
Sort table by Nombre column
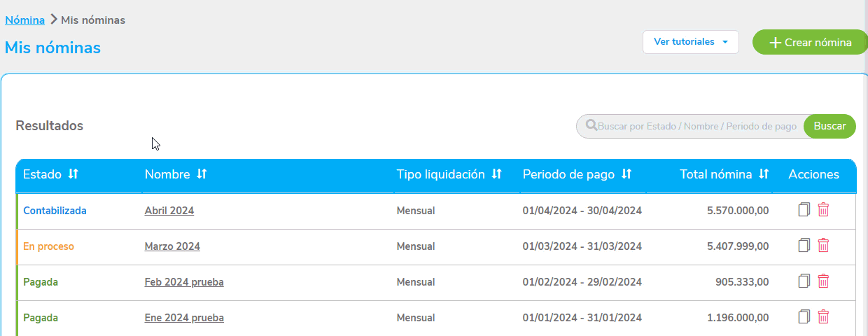point(202,174)
